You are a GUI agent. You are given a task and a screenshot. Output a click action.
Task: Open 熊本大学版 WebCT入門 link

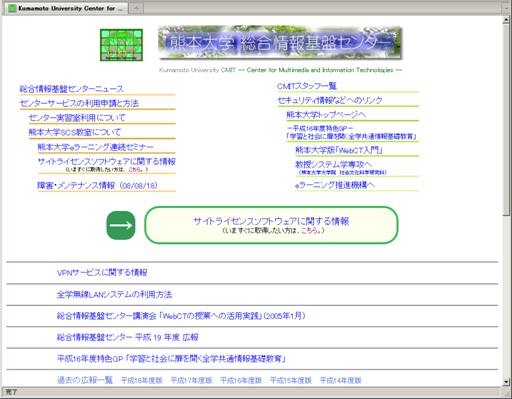pyautogui.click(x=339, y=150)
